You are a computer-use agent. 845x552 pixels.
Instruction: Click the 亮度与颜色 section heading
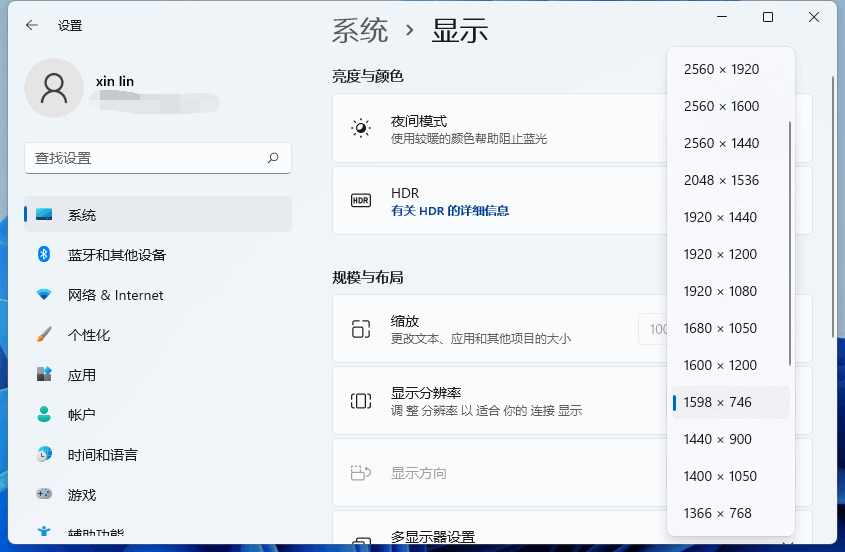pyautogui.click(x=368, y=77)
